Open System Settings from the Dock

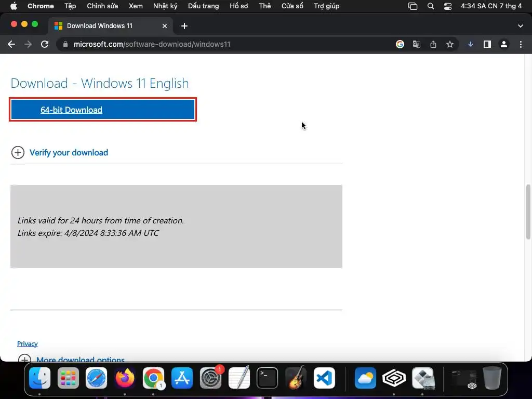point(211,378)
